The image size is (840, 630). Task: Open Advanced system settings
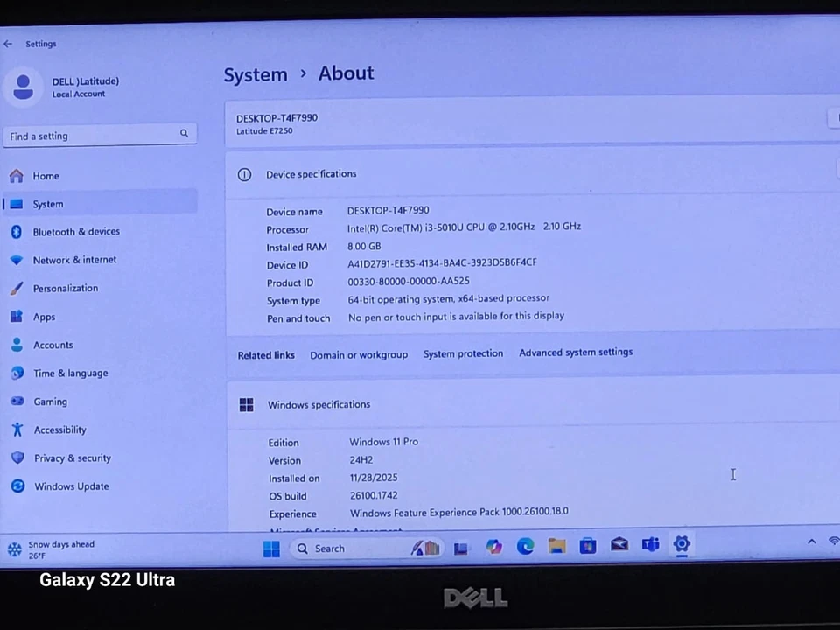pos(575,353)
